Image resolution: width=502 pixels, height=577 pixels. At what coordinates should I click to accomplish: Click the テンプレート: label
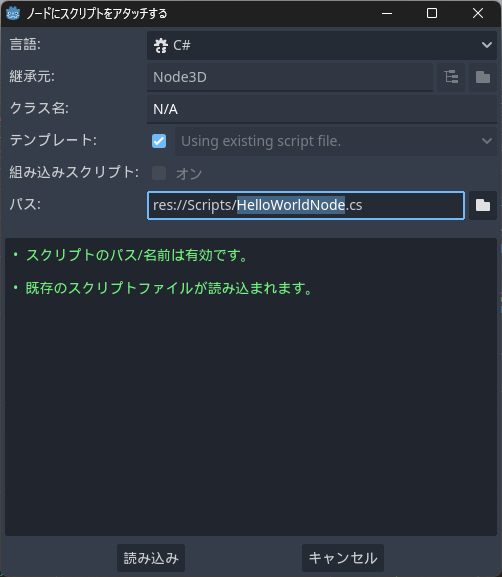coord(53,140)
